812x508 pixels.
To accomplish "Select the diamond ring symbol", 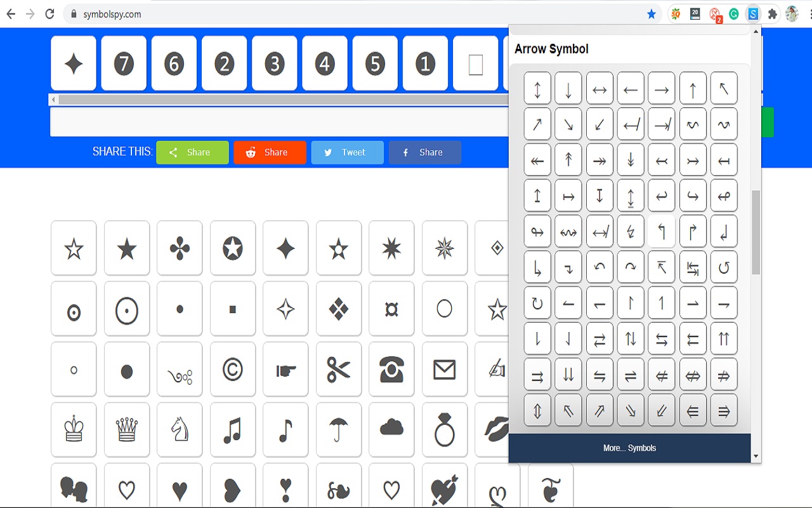I will click(x=445, y=429).
